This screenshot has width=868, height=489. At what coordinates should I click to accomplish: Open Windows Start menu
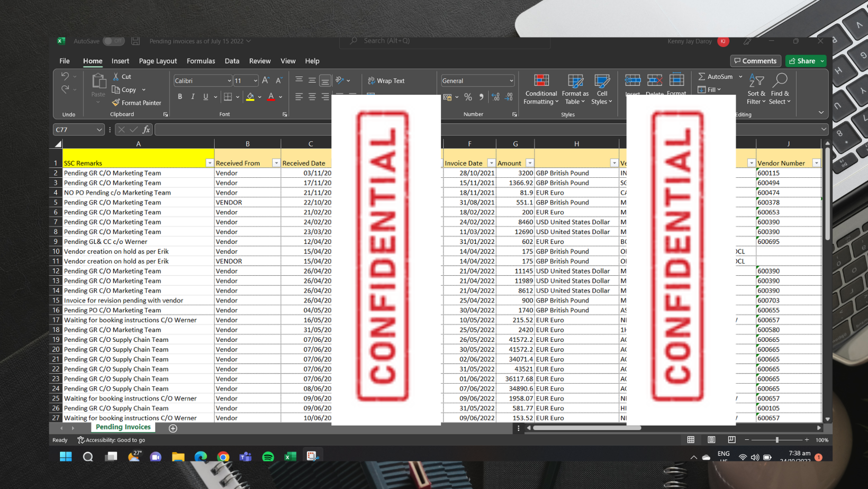point(66,457)
